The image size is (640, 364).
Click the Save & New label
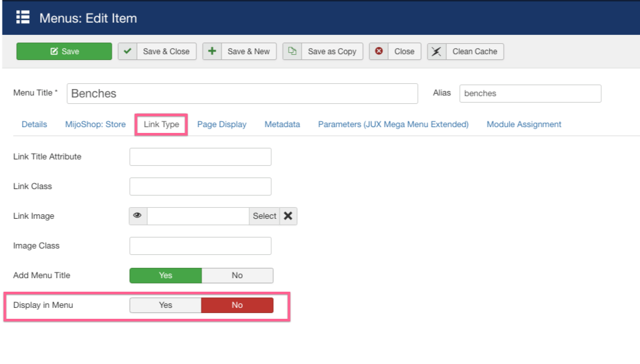pyautogui.click(x=249, y=52)
